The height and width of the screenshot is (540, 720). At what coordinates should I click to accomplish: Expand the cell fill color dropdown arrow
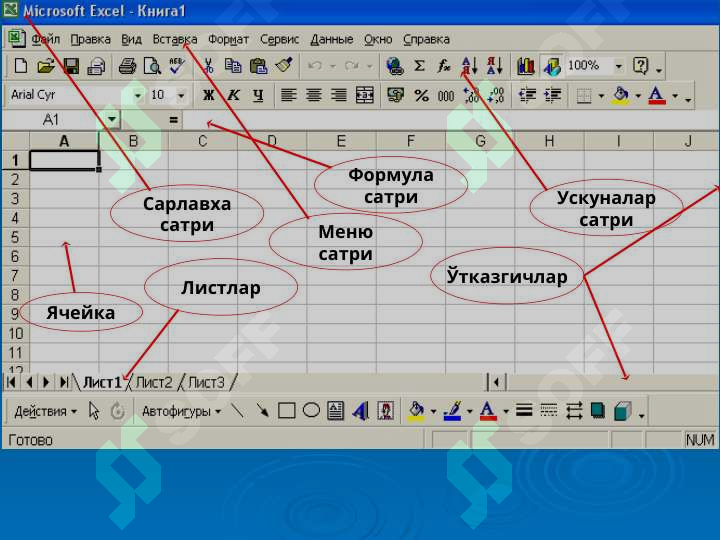(x=638, y=96)
